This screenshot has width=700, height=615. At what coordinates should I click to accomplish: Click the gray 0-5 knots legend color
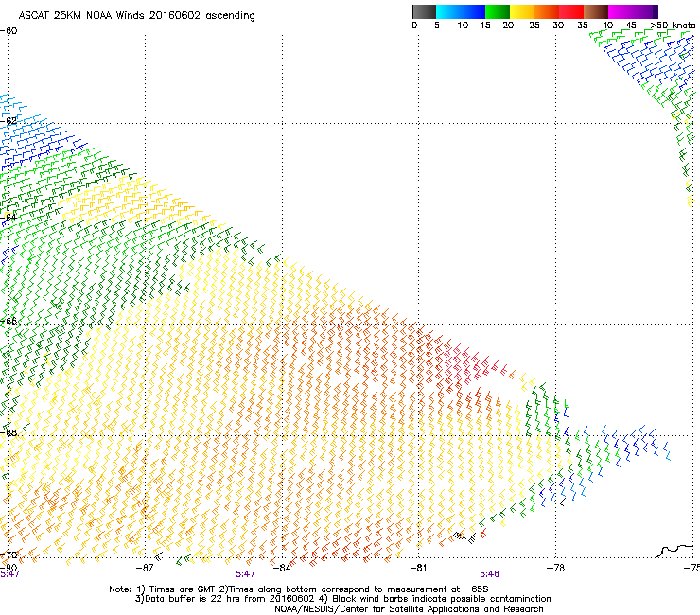click(424, 11)
